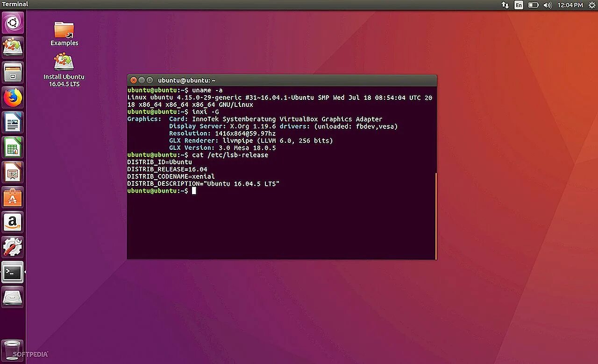Click the Terminal title in top panel
598x364 pixels.
[15, 4]
